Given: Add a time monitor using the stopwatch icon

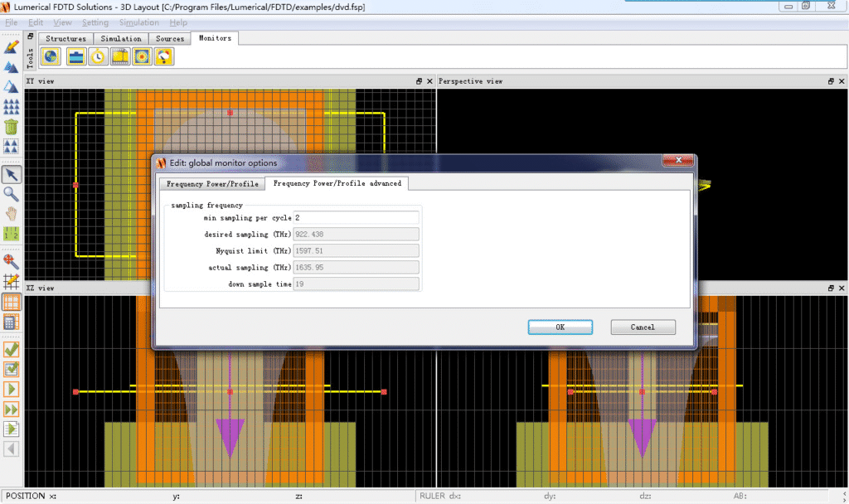Looking at the screenshot, I should [98, 56].
